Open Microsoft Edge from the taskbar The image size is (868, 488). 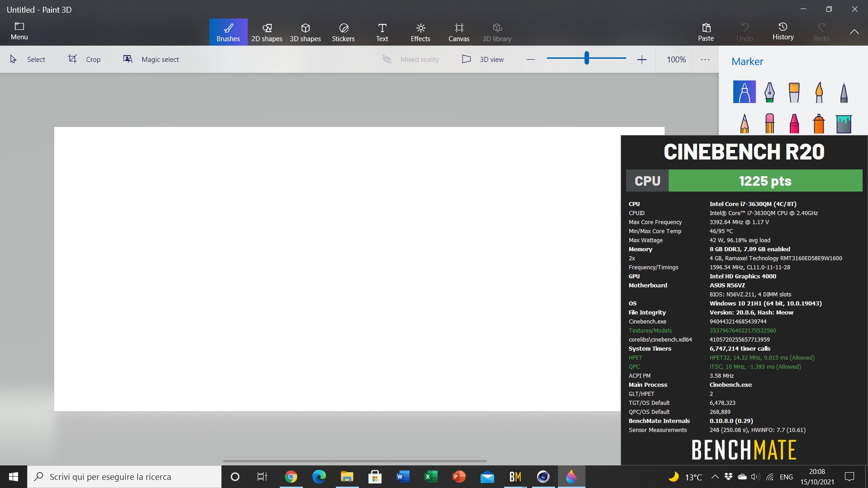[x=319, y=477]
